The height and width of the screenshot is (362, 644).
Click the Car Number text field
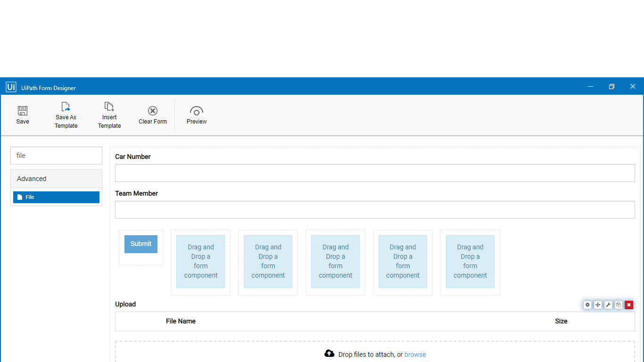pos(375,173)
